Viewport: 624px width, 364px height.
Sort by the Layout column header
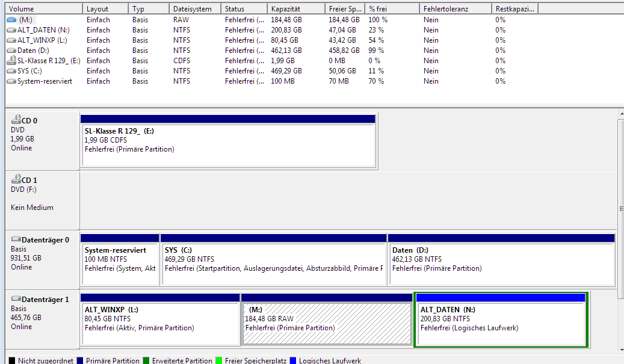(105, 9)
